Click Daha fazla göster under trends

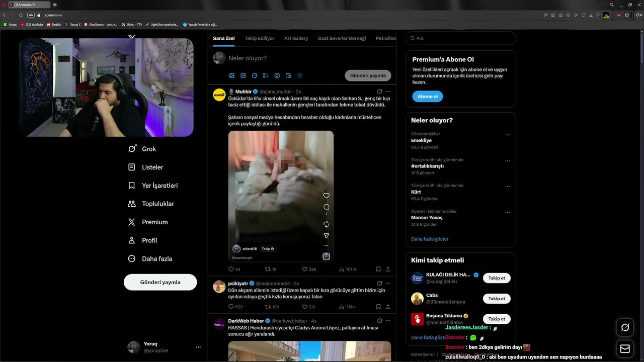pos(430,239)
